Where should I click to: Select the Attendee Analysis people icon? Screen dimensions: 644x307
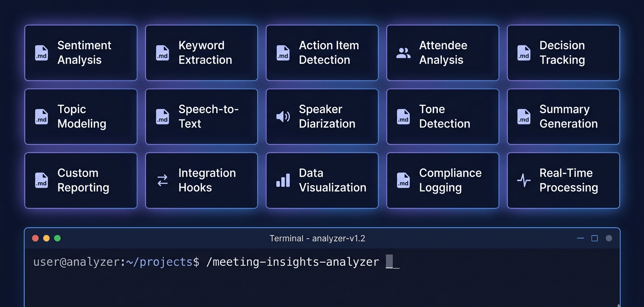click(x=404, y=52)
